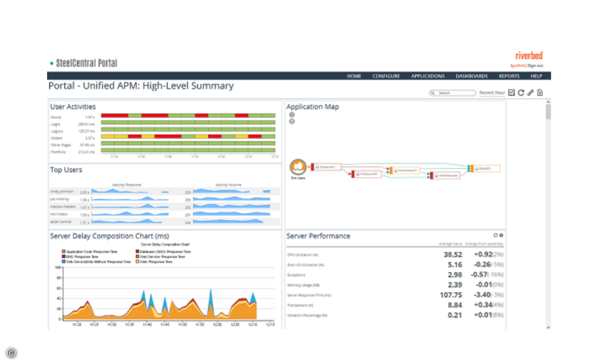Click the scroll up arrow of the dashboard scrollbar
Viewport: 607px width, 364px height.
(548, 103)
